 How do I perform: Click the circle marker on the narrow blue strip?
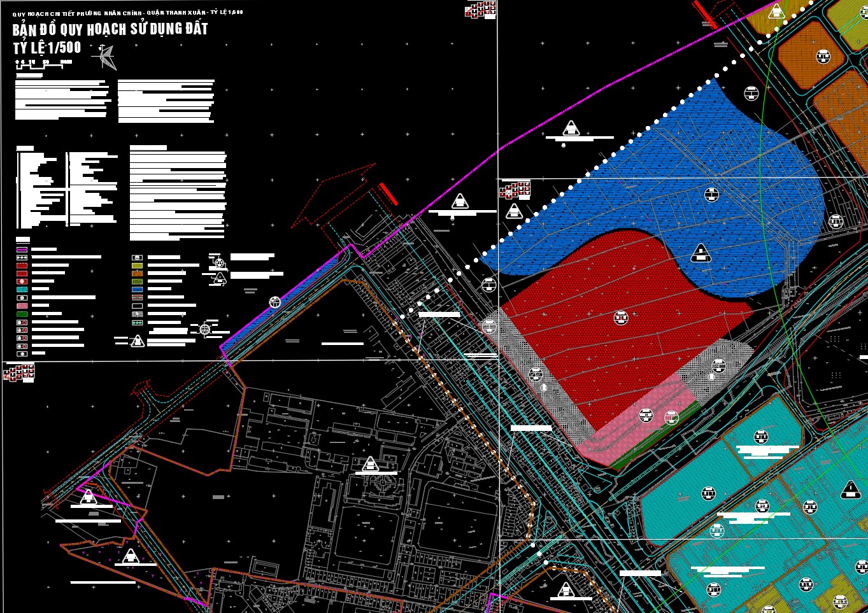point(275,302)
